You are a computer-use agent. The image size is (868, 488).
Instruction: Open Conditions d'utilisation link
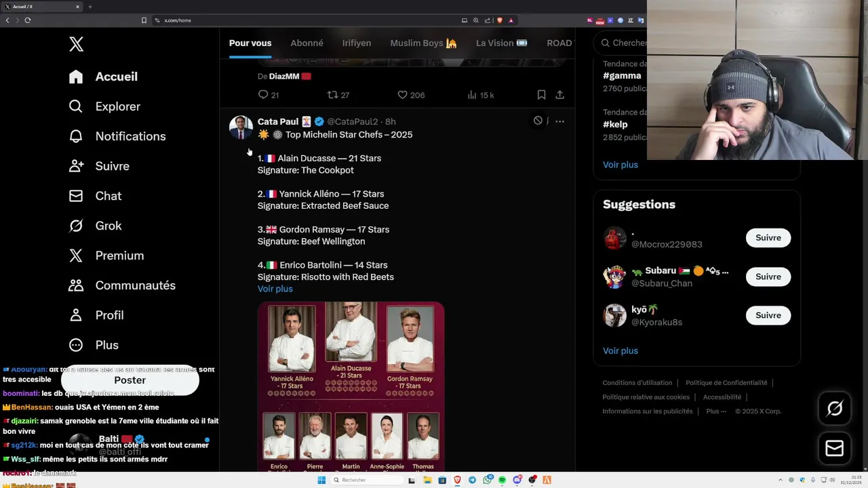point(637,383)
